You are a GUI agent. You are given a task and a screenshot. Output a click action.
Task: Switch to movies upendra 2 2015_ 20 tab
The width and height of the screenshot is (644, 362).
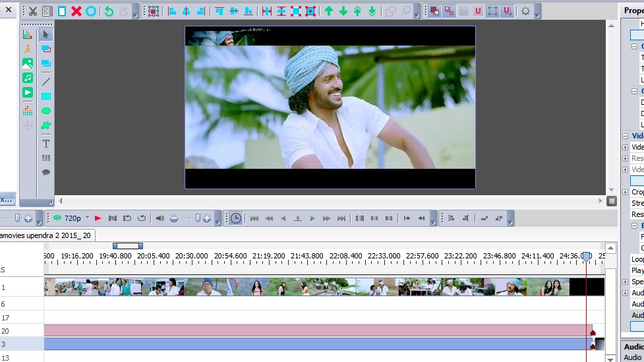pyautogui.click(x=45, y=235)
